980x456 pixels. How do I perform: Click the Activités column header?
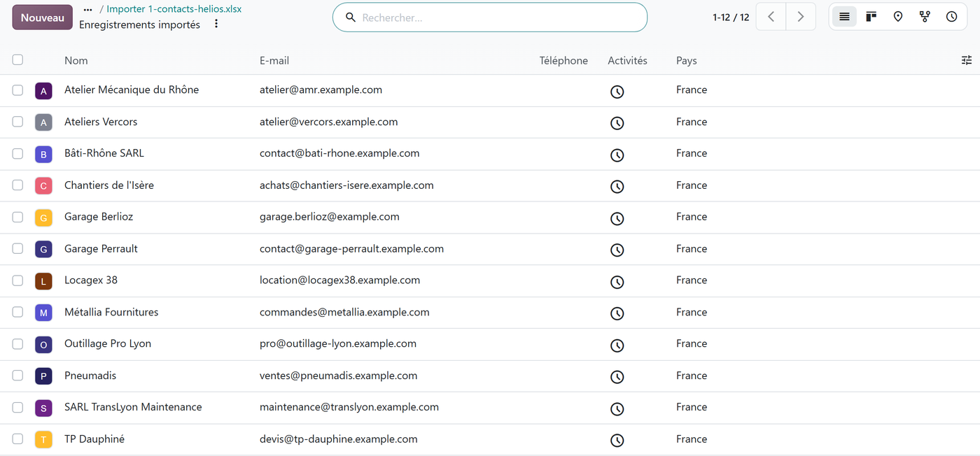pos(627,61)
